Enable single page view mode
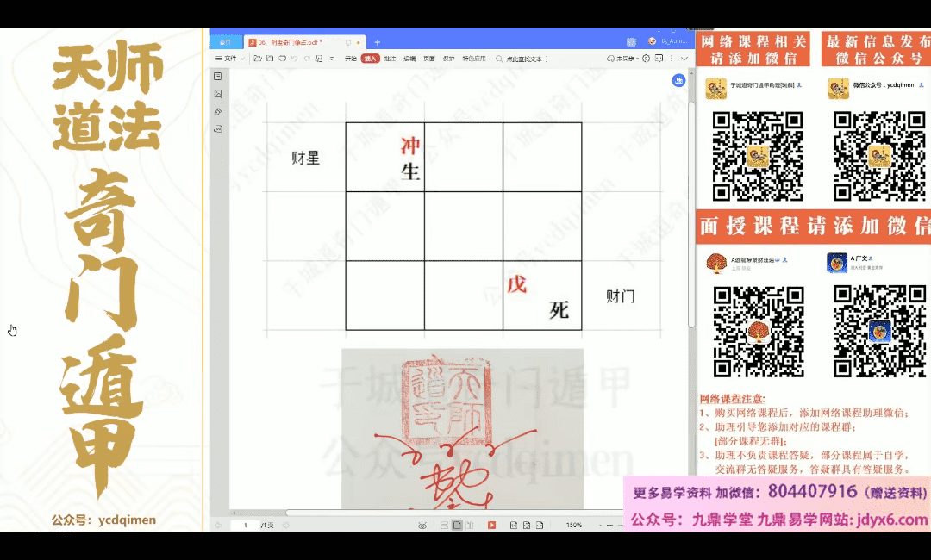The width and height of the screenshot is (931, 560). click(x=457, y=525)
